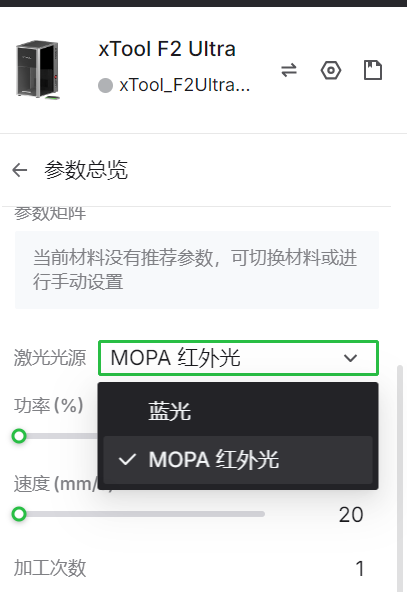Click the file storage card icon
This screenshot has width=407, height=592.
373,70
